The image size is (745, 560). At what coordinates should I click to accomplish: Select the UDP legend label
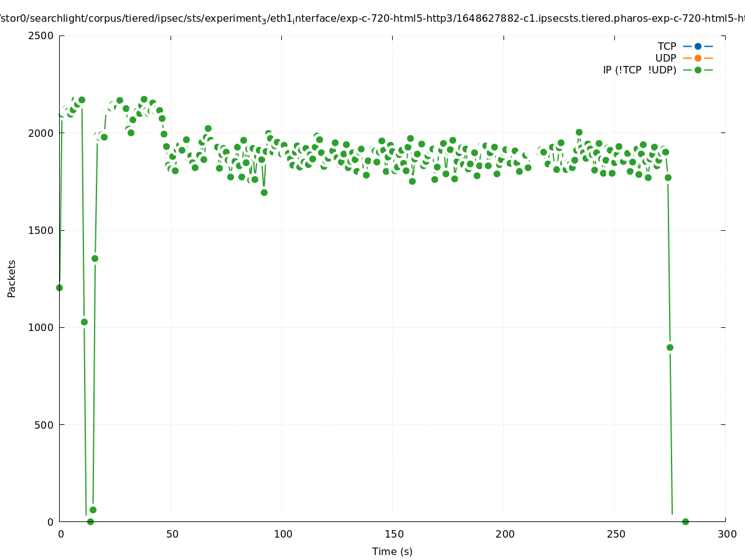[665, 58]
